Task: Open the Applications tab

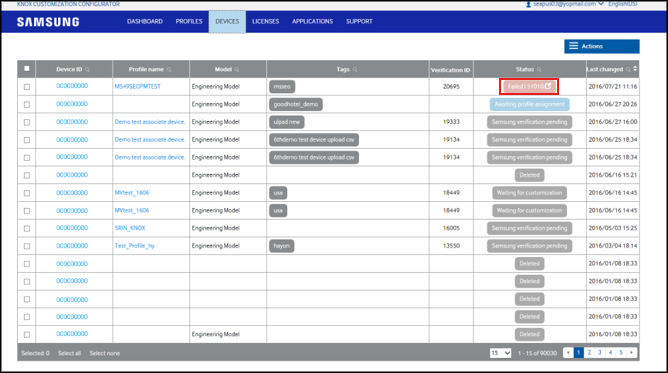Action: pyautogui.click(x=312, y=21)
